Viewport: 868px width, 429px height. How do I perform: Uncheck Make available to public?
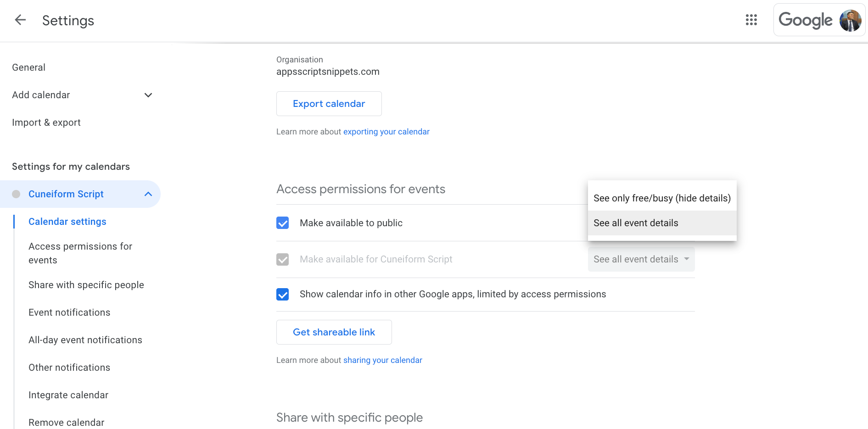click(283, 223)
